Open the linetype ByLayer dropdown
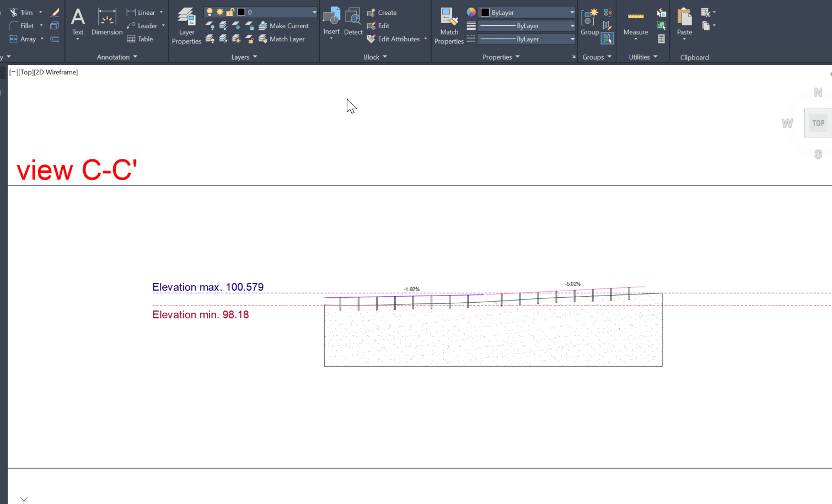This screenshot has width=832, height=504. 572,39
